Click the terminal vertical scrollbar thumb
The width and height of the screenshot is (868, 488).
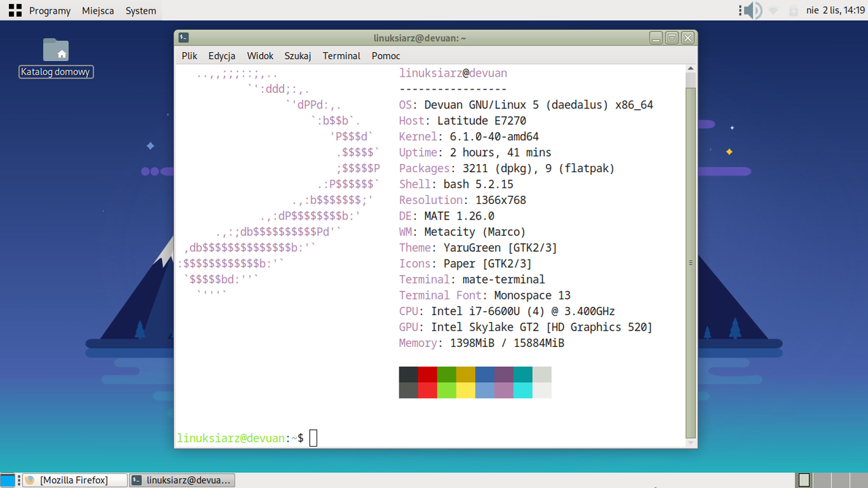pyautogui.click(x=691, y=262)
